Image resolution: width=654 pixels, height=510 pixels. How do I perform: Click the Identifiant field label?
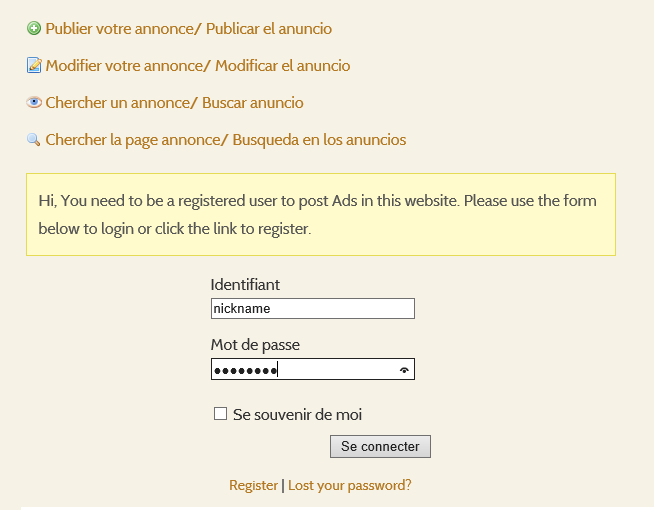(x=245, y=285)
